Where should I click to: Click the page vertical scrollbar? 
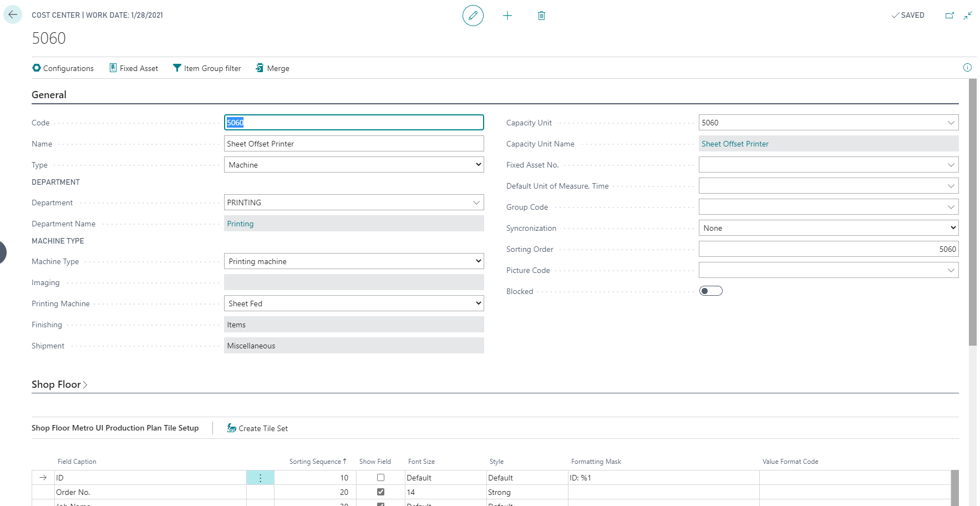tap(972, 212)
